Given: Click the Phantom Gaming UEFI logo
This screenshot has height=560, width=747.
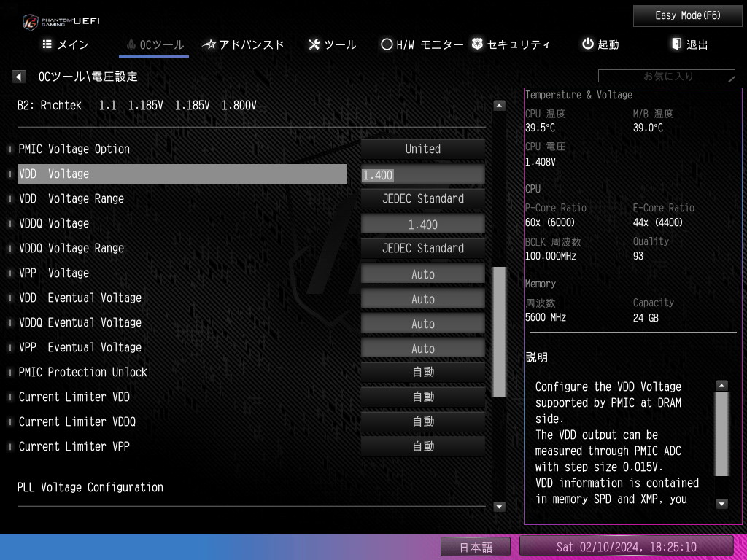Looking at the screenshot, I should 61,21.
